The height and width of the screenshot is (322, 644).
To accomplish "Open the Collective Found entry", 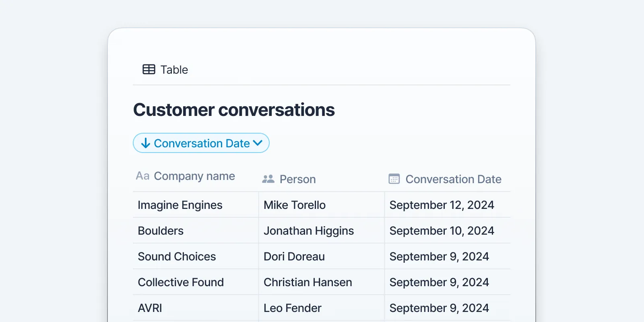I will pyautogui.click(x=181, y=282).
